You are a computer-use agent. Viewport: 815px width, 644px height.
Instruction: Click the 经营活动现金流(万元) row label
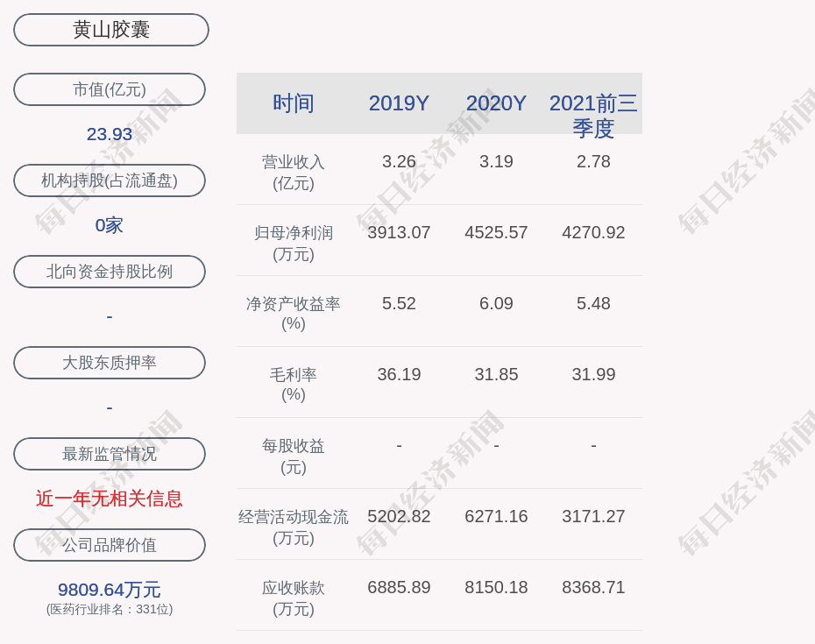click(294, 527)
